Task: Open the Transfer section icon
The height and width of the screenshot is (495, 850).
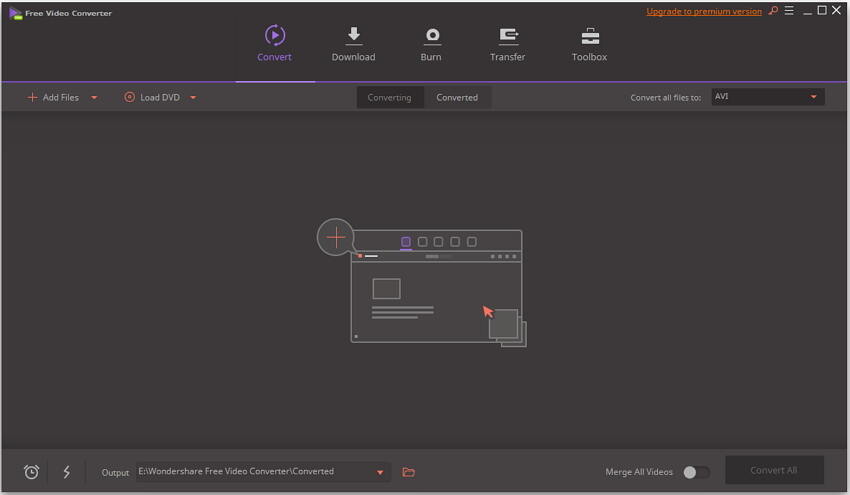Action: tap(508, 36)
